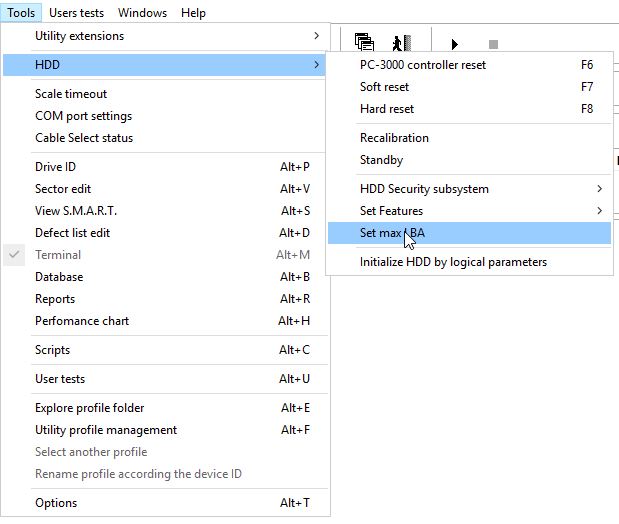The image size is (619, 524).
Task: Open User tests entry
Action: [x=164, y=379]
